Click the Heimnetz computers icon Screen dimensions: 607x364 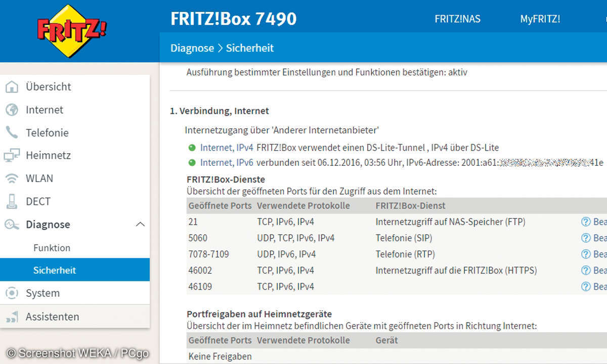point(12,156)
